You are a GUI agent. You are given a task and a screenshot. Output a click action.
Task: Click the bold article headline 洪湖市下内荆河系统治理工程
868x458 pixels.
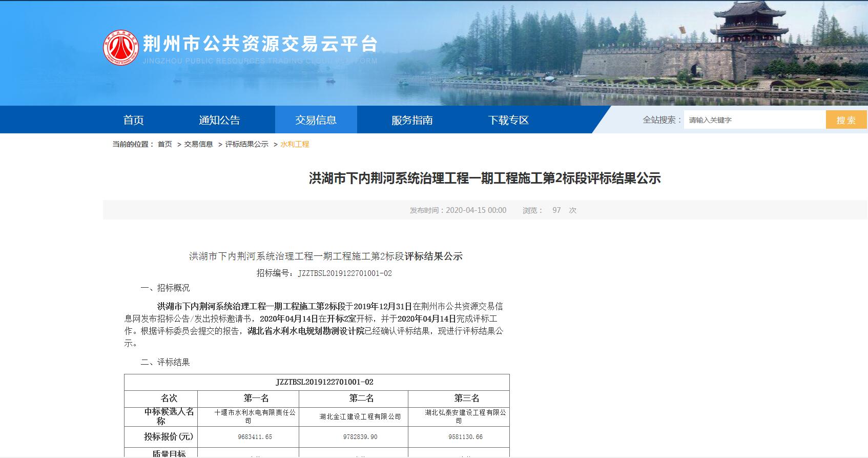click(x=485, y=178)
